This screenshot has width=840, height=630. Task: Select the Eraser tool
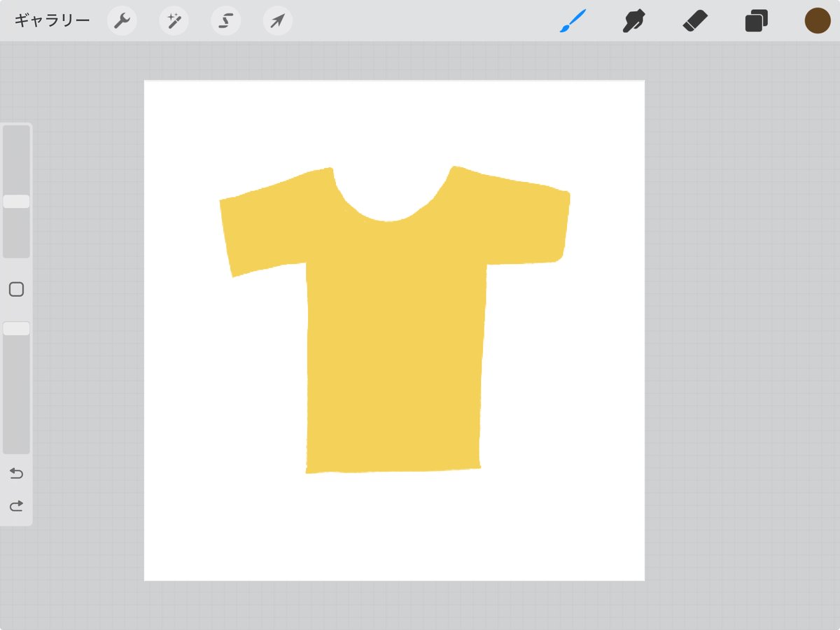(695, 21)
